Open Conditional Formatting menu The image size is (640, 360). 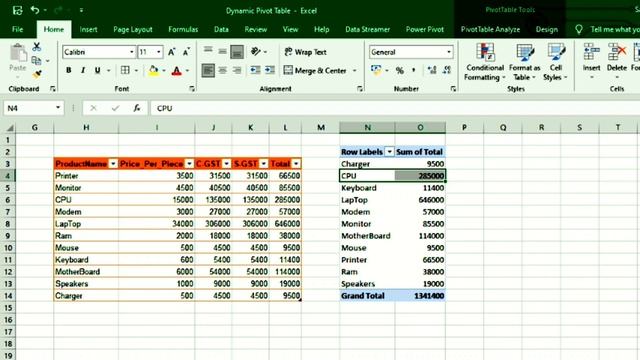tap(485, 62)
